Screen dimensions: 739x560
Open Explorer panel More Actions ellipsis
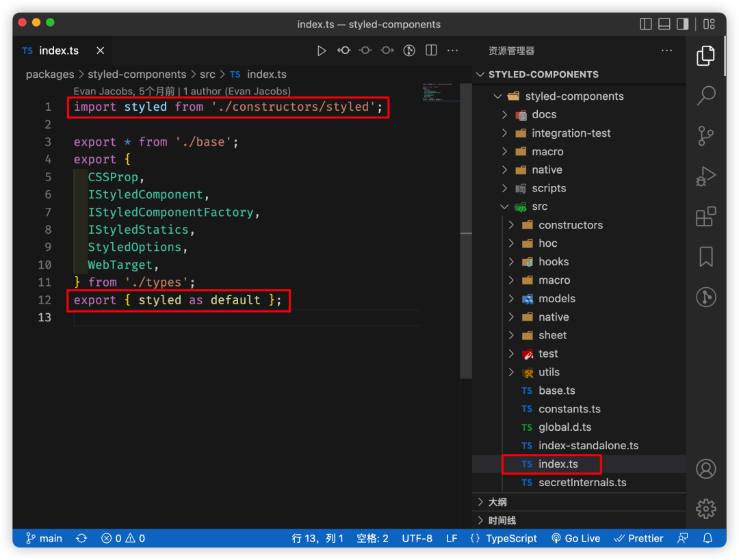point(666,51)
